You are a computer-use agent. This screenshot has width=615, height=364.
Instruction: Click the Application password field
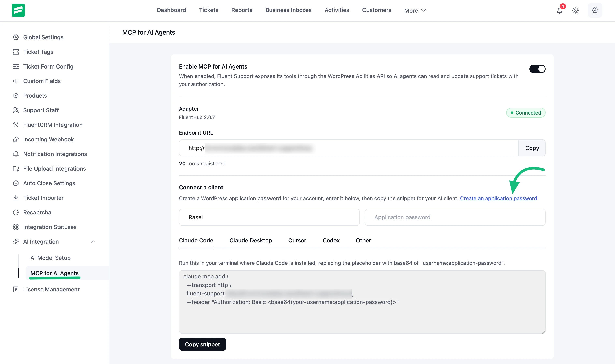coord(455,217)
